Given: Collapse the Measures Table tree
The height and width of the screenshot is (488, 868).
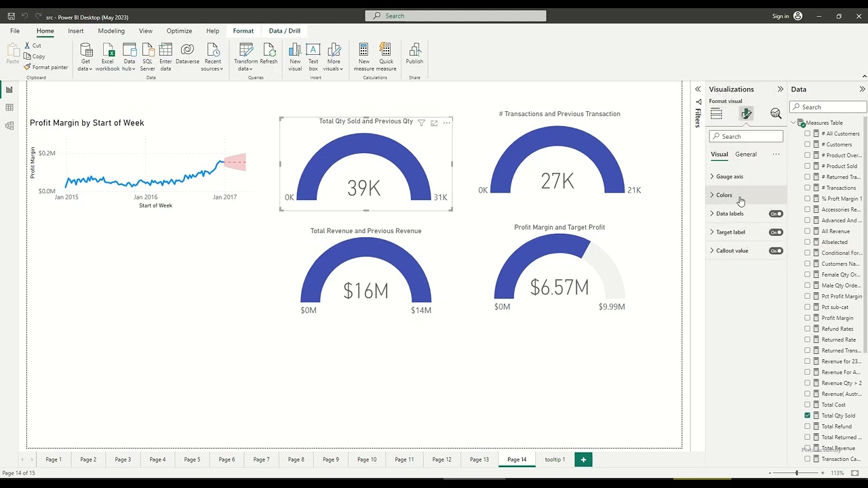Looking at the screenshot, I should [x=793, y=123].
